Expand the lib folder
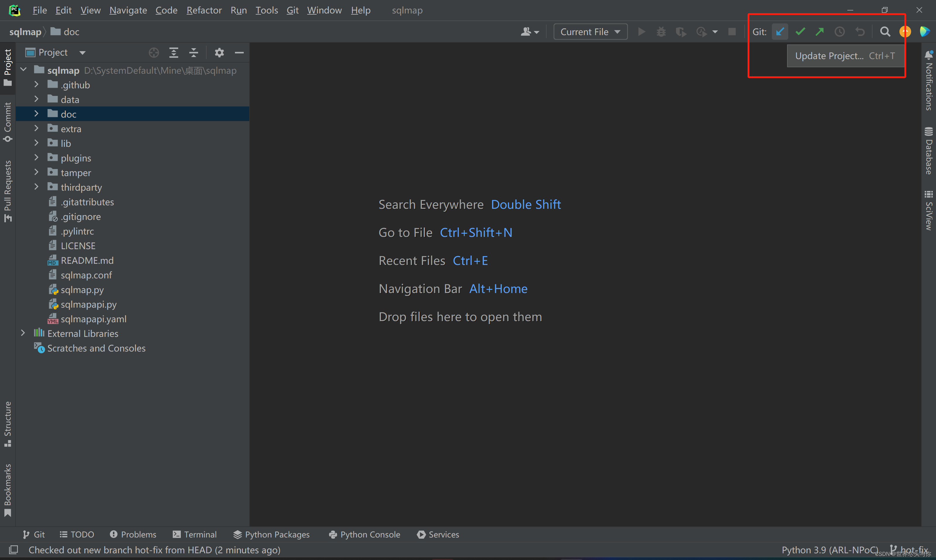The image size is (936, 560). click(x=36, y=143)
